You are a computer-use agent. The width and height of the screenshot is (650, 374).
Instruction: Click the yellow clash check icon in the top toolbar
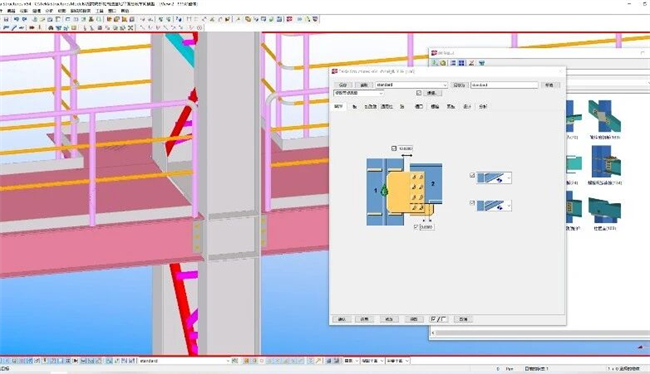[248, 19]
